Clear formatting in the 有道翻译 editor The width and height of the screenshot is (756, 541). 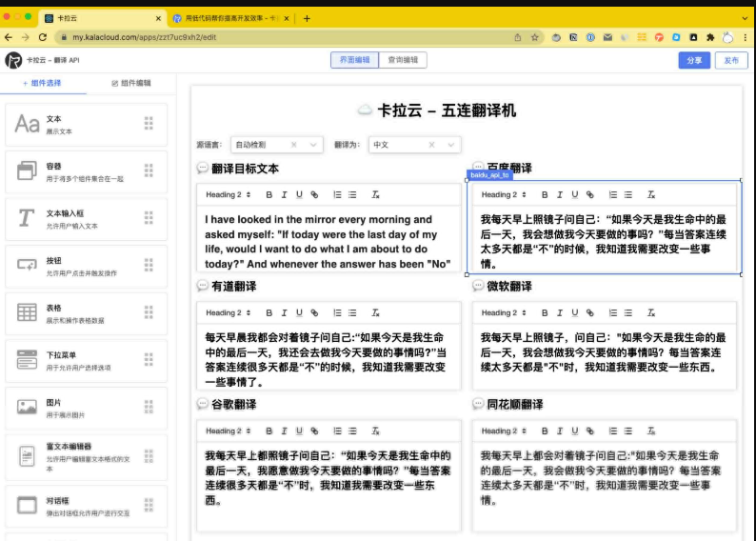(375, 313)
